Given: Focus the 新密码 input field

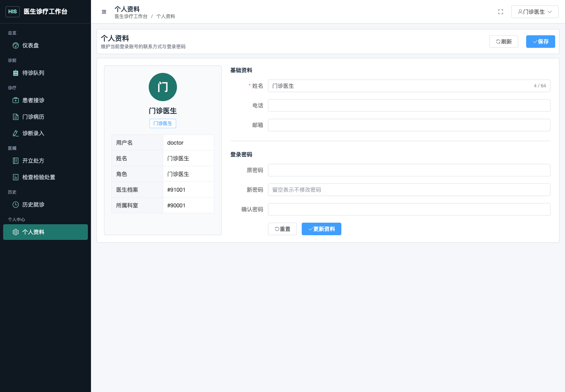Looking at the screenshot, I should pos(409,190).
